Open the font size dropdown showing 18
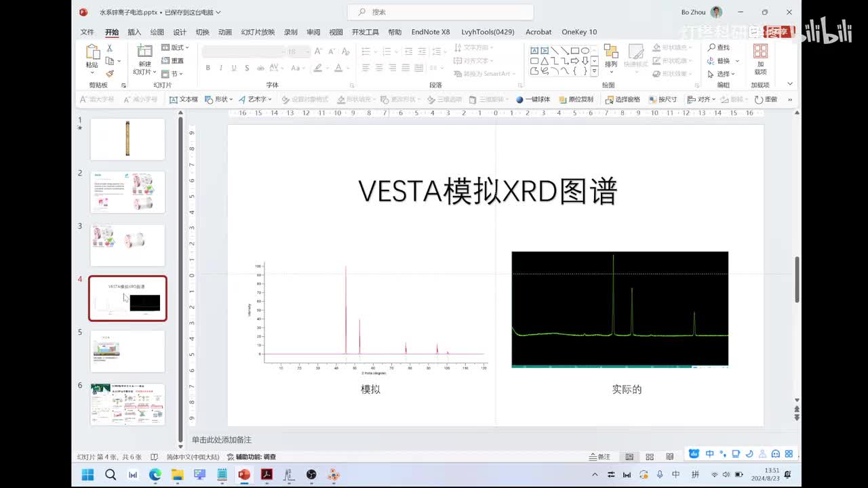Viewport: 868px width, 488px height. 298,52
